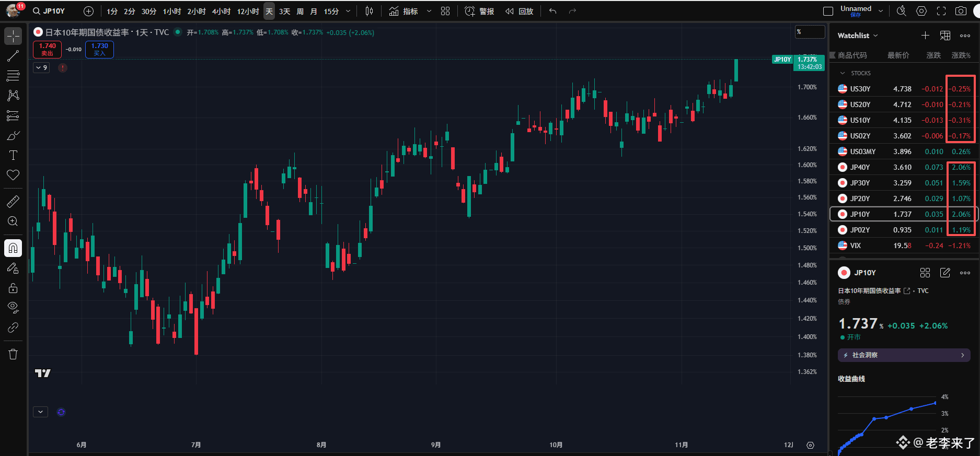Select the trend line drawing tool
The height and width of the screenshot is (456, 980).
click(x=13, y=56)
